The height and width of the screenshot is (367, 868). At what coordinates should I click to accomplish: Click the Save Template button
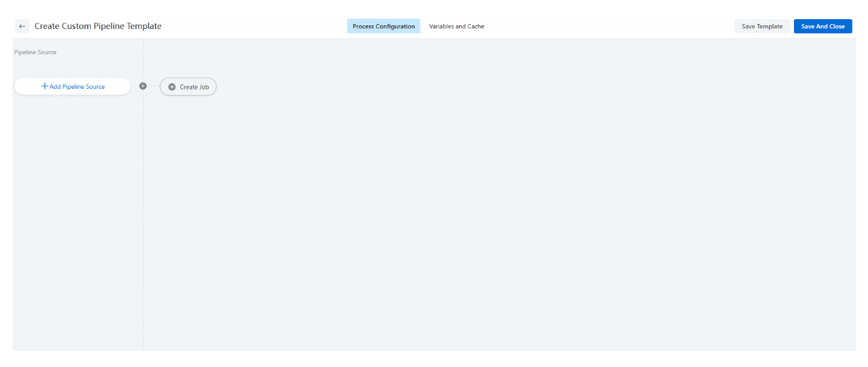pos(762,27)
